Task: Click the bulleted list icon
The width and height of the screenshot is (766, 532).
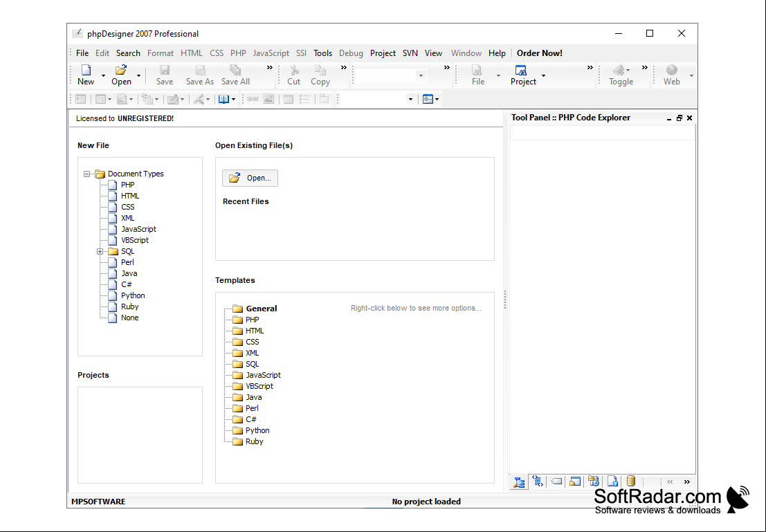Action: point(305,99)
